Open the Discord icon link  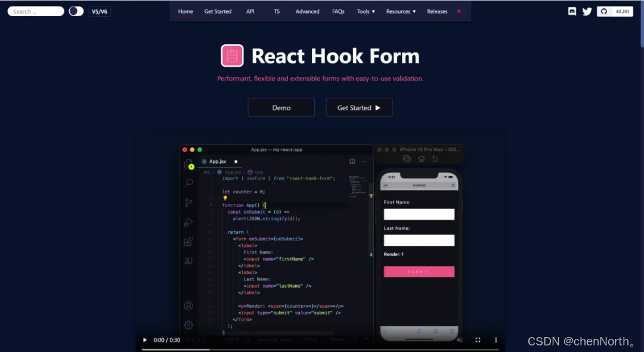(572, 11)
